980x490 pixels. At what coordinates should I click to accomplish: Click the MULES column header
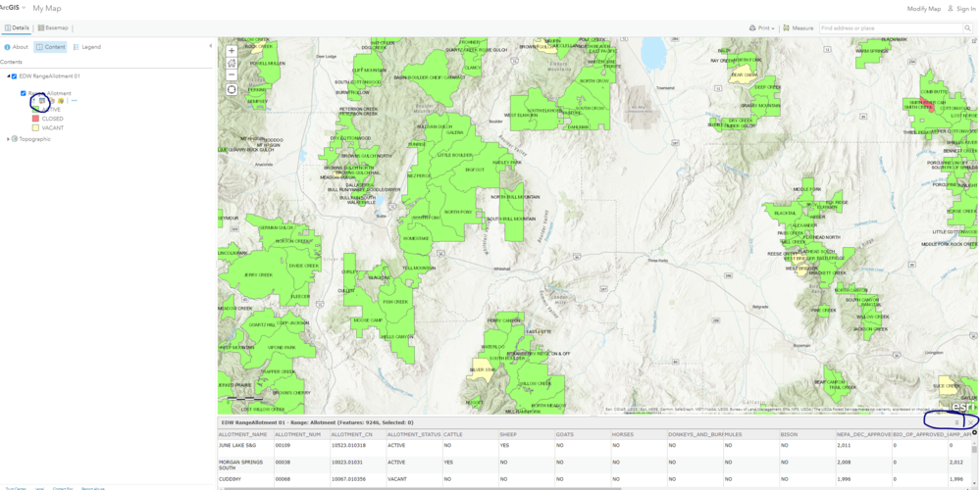point(751,434)
